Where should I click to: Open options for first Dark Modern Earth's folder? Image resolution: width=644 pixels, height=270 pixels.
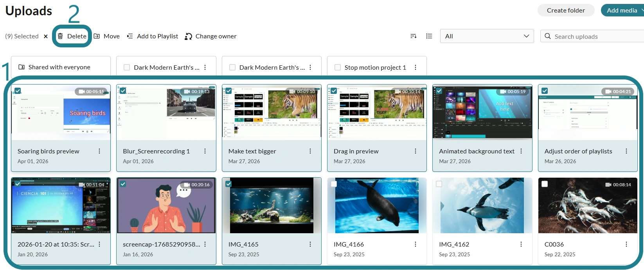coord(205,67)
